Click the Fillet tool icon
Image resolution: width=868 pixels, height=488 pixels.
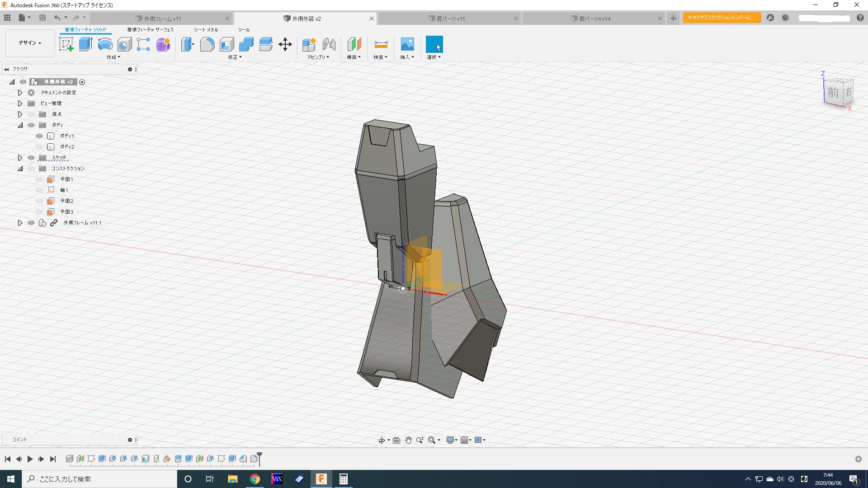pos(207,44)
